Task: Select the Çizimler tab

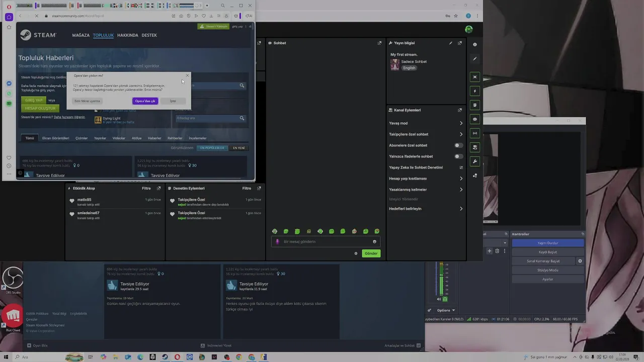Action: [x=82, y=138]
